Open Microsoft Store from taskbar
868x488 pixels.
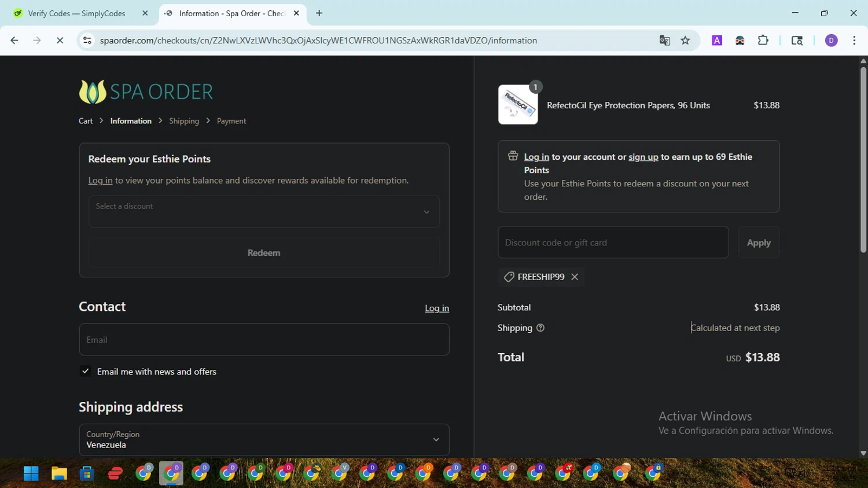(x=87, y=473)
